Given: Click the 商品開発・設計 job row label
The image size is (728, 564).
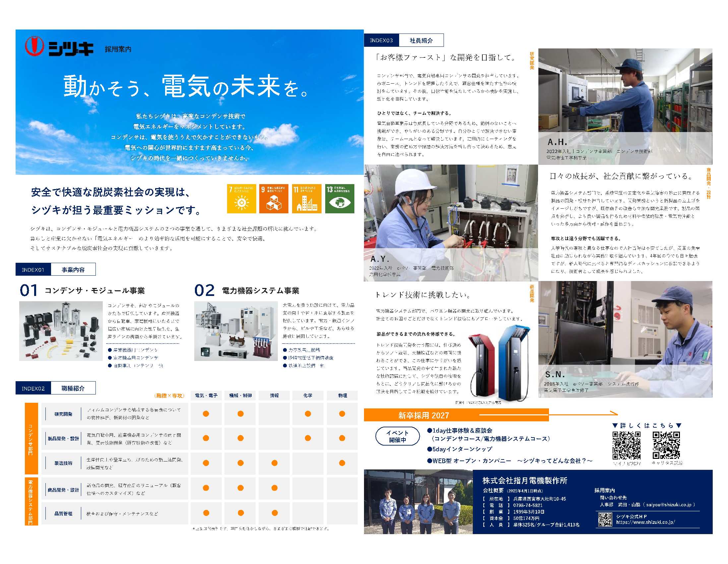Looking at the screenshot, I should point(63,490).
